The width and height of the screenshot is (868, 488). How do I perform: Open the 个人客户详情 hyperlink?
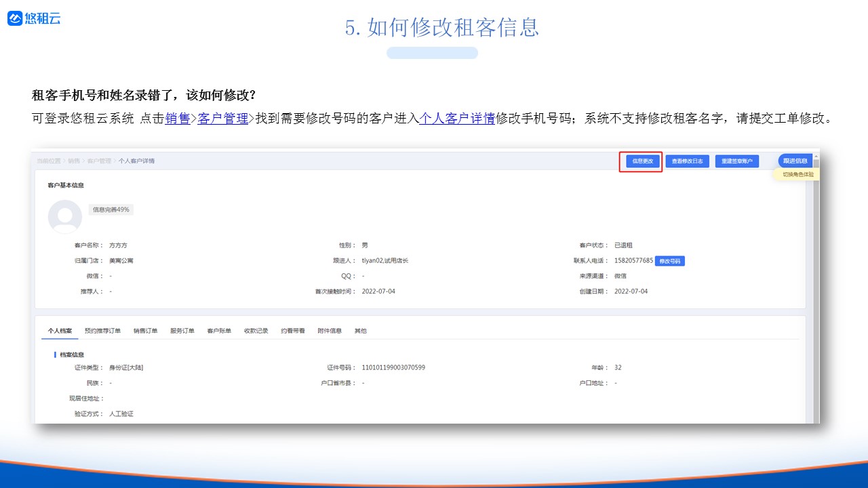point(457,119)
